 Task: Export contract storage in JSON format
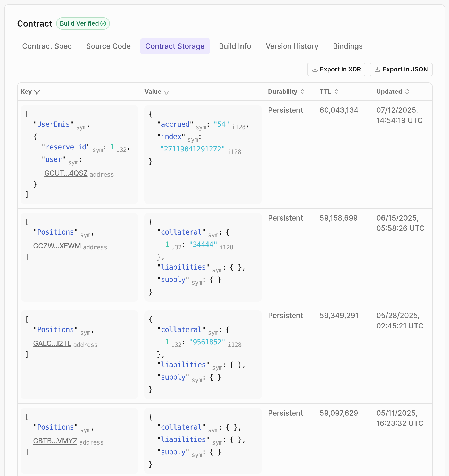401,69
